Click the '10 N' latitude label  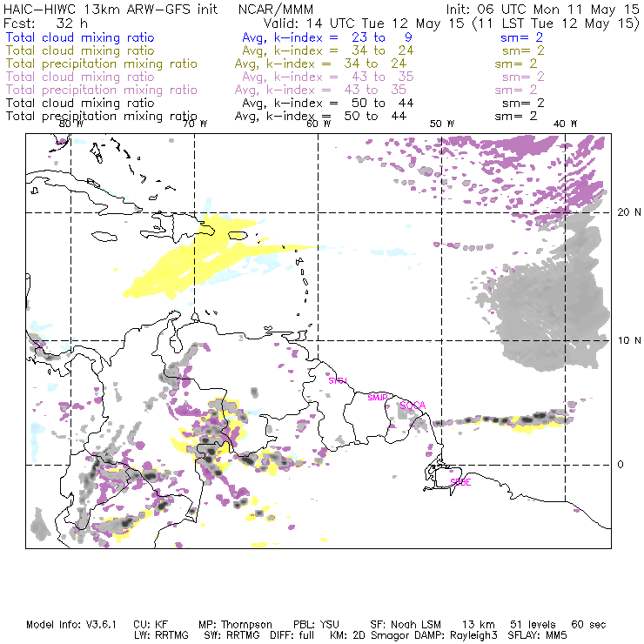[629, 340]
